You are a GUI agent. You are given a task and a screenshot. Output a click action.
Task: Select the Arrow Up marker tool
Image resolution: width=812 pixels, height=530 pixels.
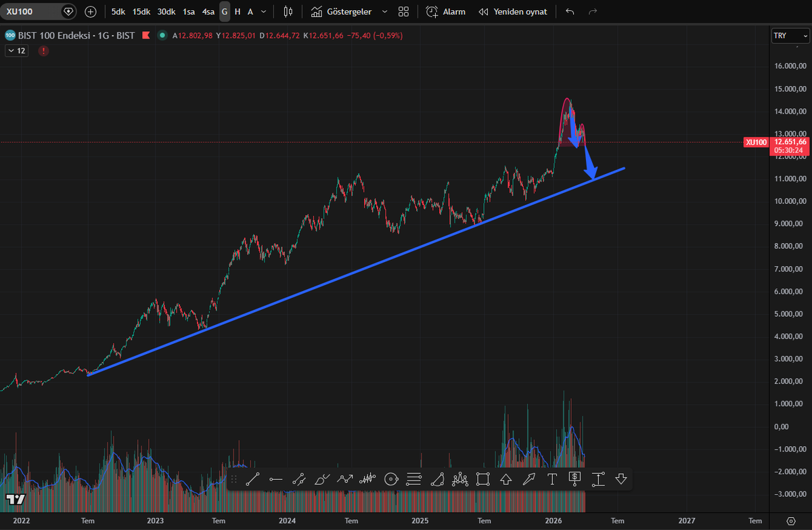[x=506, y=480]
